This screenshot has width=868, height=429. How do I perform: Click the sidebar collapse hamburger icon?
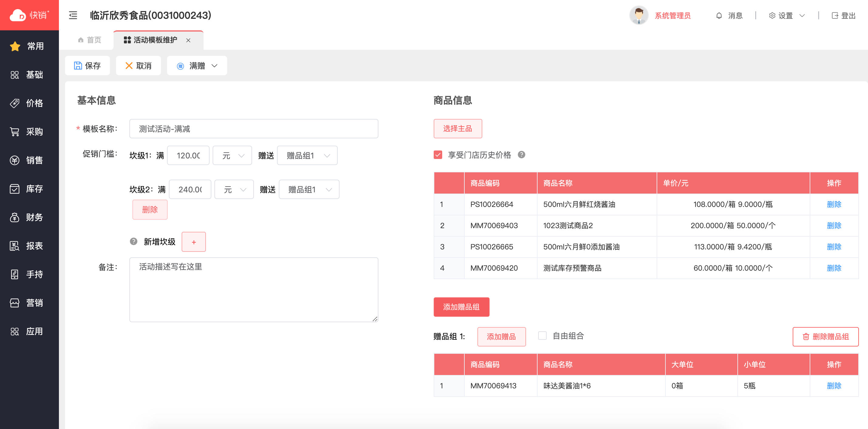(73, 15)
